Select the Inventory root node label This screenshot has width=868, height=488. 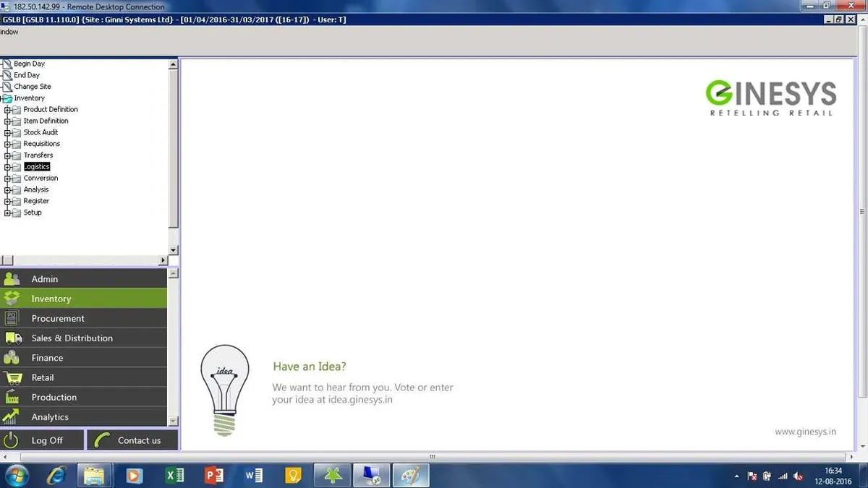click(30, 98)
